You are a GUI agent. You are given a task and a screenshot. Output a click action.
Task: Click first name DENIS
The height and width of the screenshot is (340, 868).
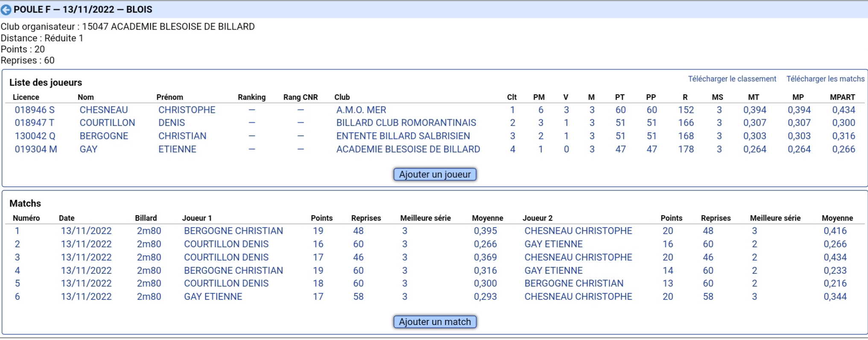(172, 123)
